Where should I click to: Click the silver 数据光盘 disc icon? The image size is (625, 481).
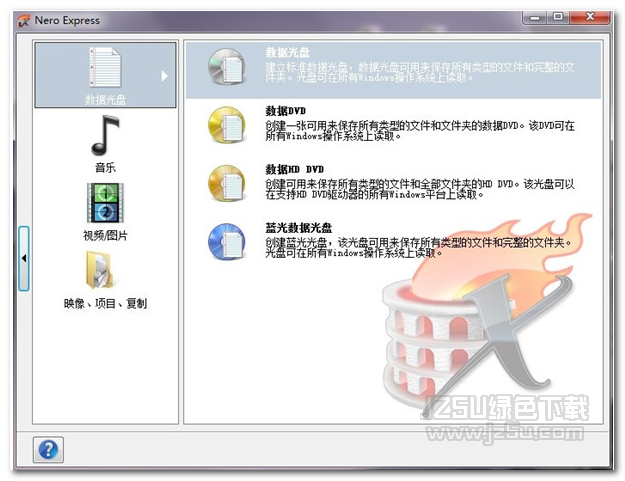226,67
